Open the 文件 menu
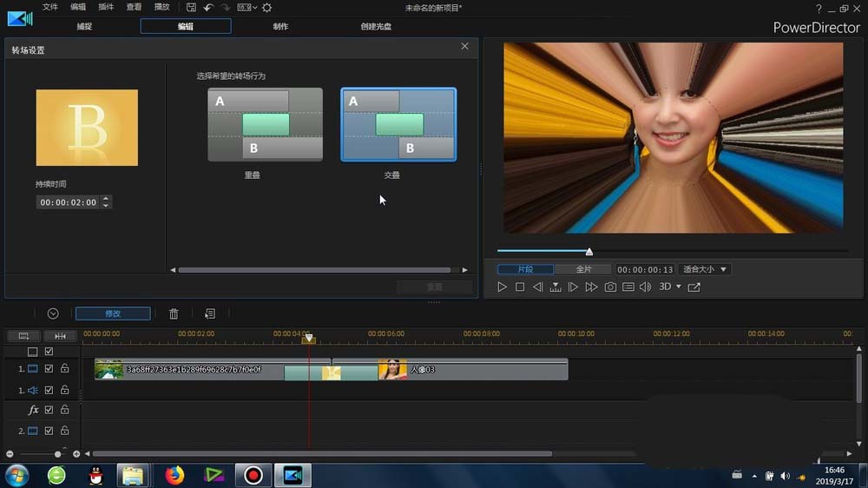 tap(49, 7)
